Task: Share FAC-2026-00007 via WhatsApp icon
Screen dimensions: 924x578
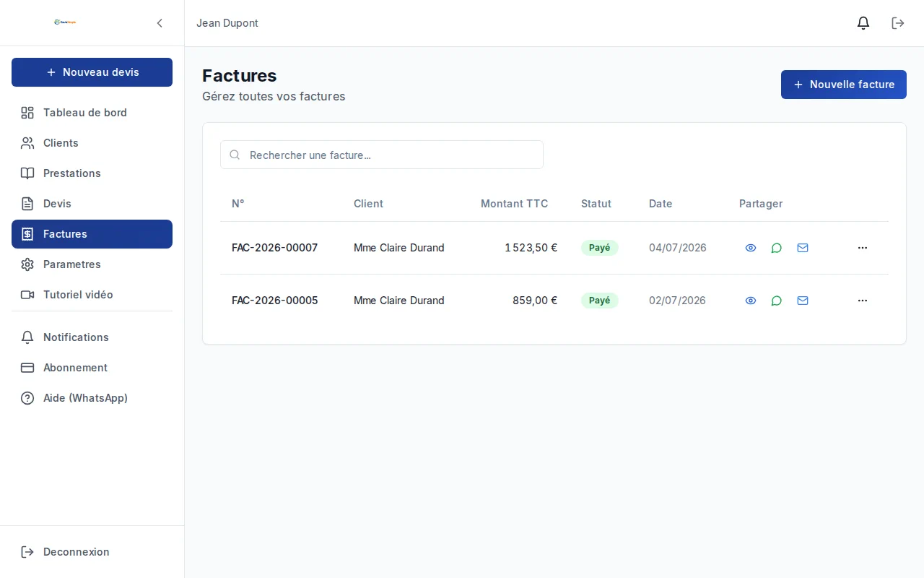Action: point(777,248)
